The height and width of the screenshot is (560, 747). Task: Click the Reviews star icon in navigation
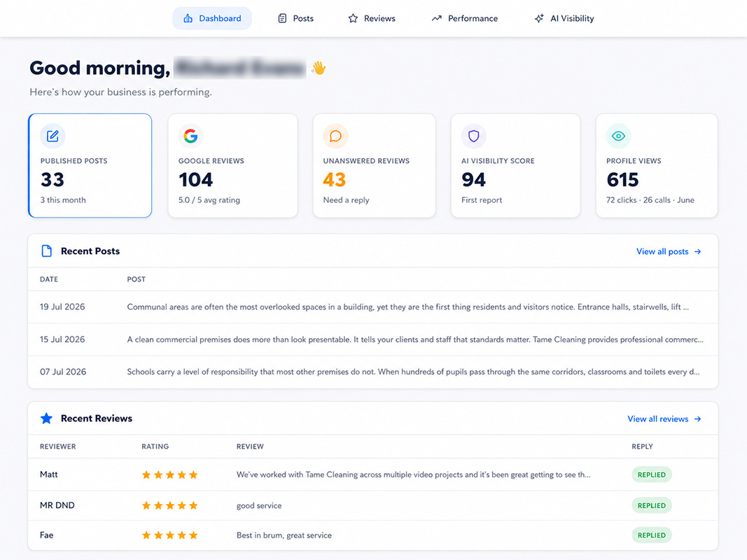pyautogui.click(x=353, y=18)
